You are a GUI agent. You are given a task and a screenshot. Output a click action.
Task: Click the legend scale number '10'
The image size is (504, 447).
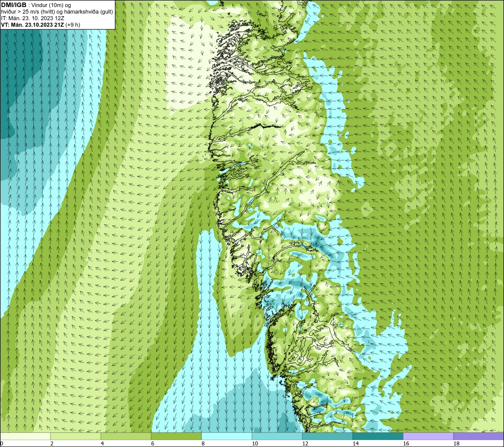click(x=255, y=444)
